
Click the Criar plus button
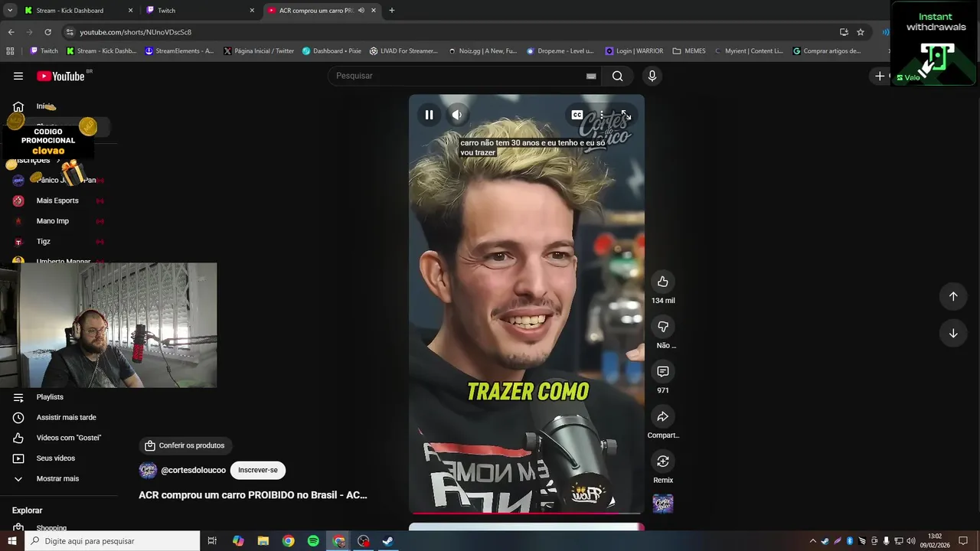click(x=880, y=76)
